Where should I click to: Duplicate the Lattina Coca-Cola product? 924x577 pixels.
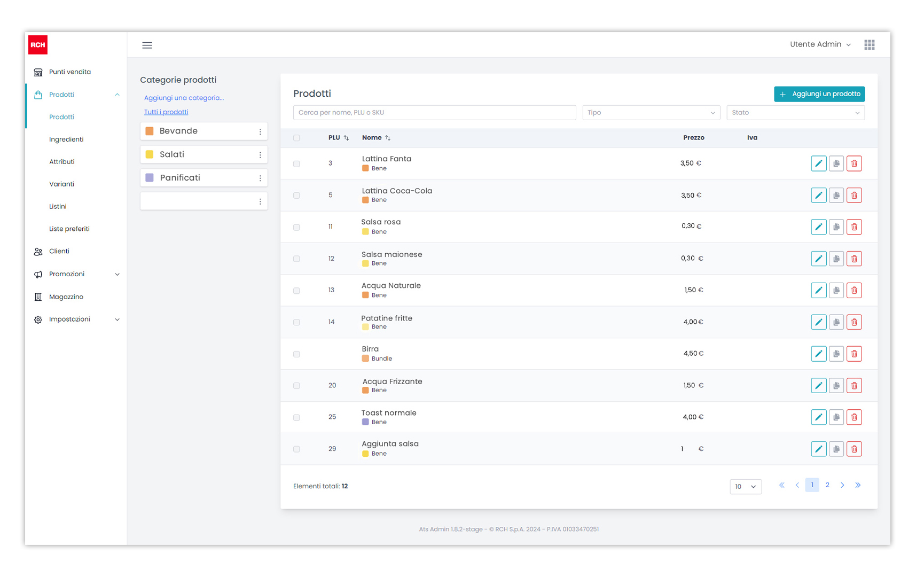tap(836, 196)
